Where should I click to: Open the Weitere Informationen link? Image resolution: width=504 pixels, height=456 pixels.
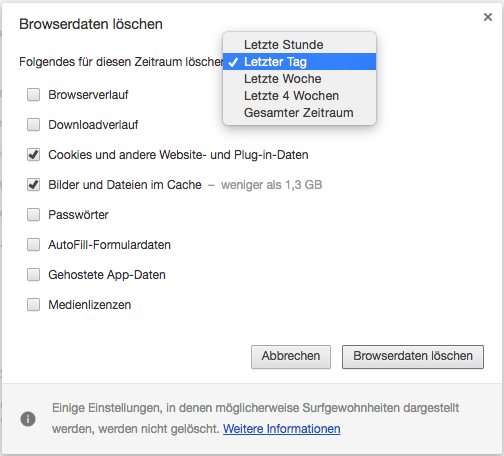click(x=282, y=429)
